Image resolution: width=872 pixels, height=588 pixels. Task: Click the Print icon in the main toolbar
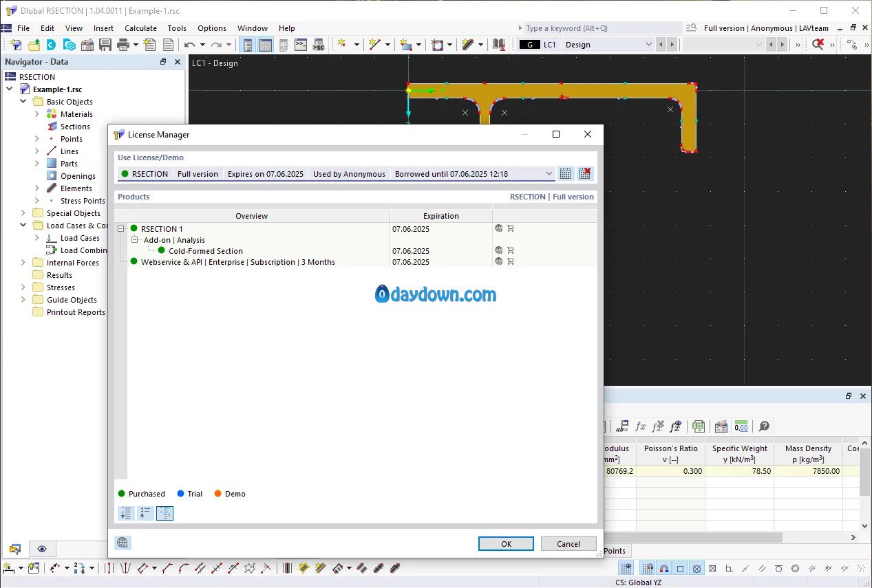[x=123, y=45]
